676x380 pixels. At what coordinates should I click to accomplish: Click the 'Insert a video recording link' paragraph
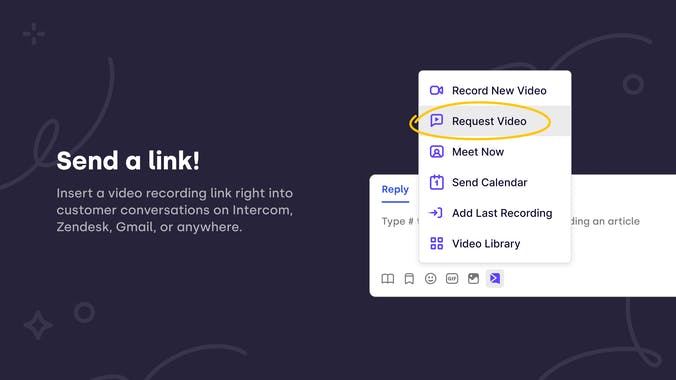175,210
